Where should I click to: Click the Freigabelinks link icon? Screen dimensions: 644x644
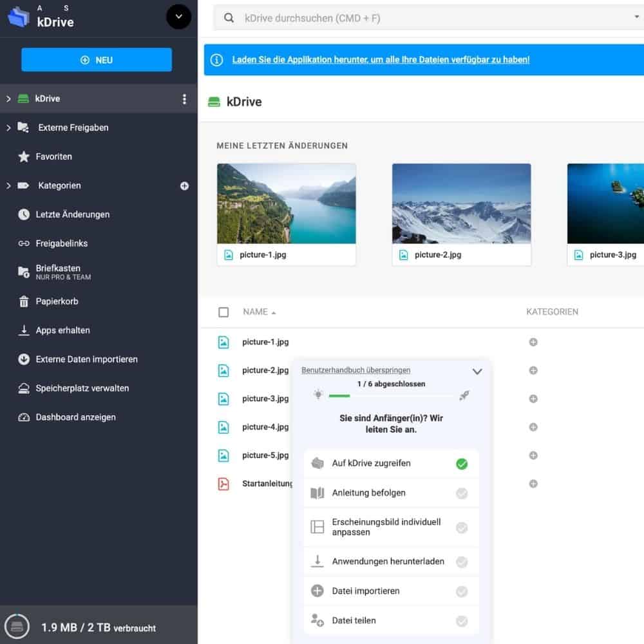(24, 243)
